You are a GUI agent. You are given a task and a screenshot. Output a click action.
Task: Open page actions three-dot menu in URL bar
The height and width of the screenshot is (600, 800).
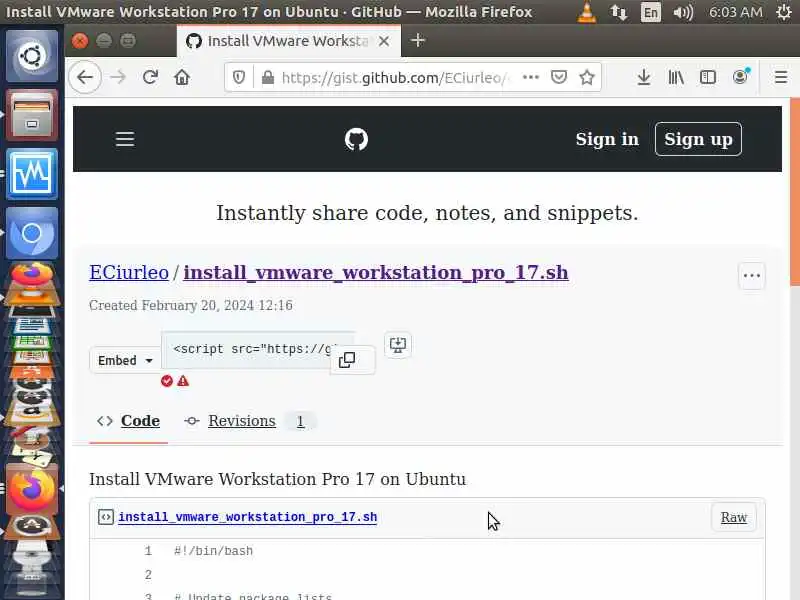[531, 77]
